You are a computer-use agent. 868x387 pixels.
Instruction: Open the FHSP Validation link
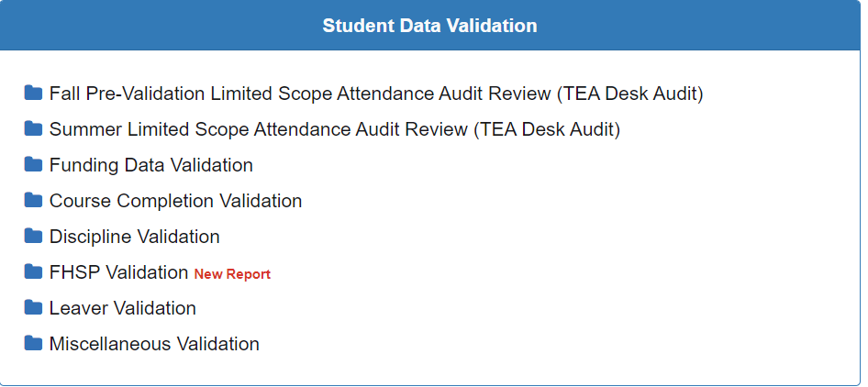tap(119, 272)
